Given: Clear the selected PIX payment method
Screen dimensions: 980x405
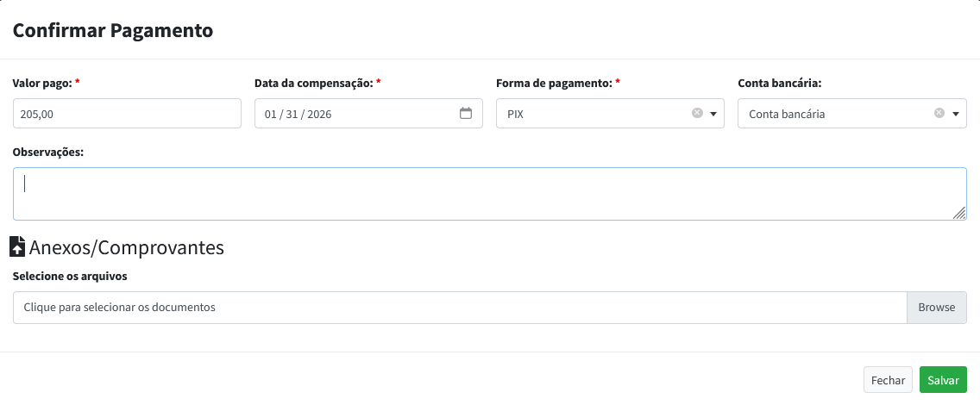Looking at the screenshot, I should 697,113.
